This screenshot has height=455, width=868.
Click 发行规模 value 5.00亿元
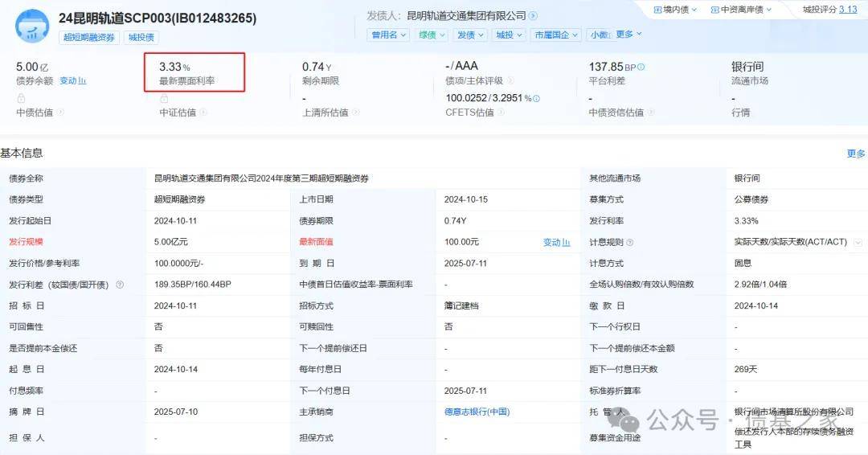171,242
